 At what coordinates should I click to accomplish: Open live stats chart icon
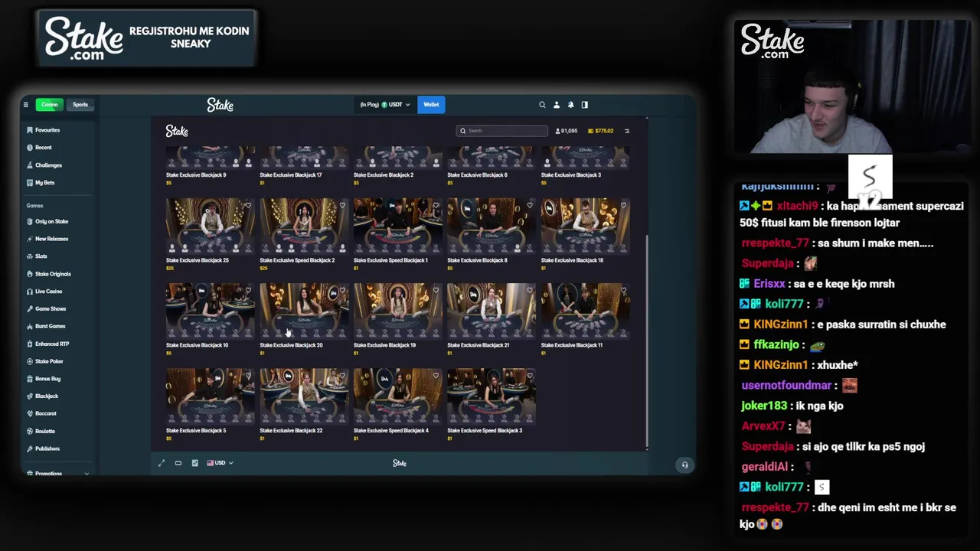point(194,463)
